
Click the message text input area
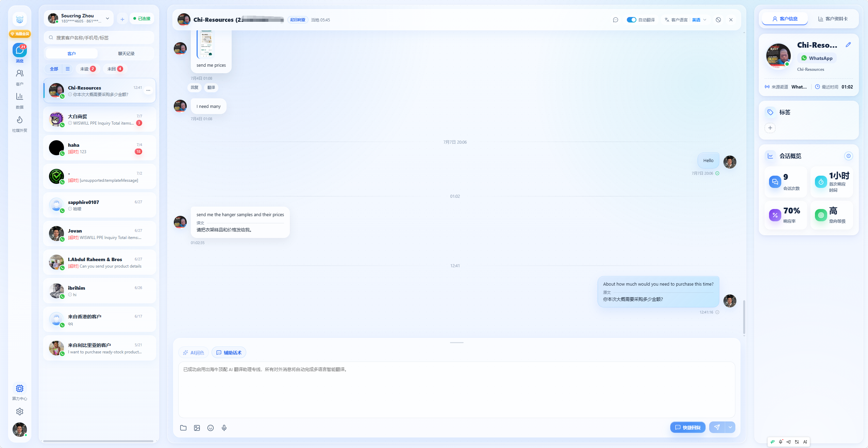pos(456,389)
